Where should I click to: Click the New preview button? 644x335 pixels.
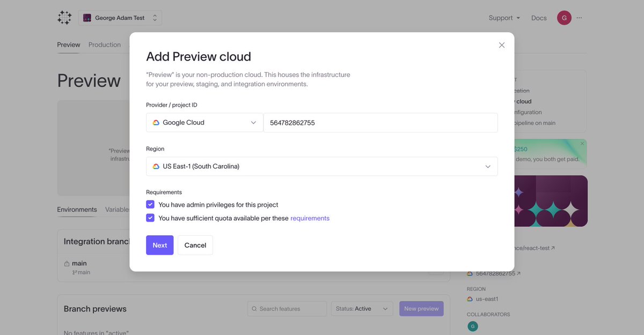tap(421, 309)
